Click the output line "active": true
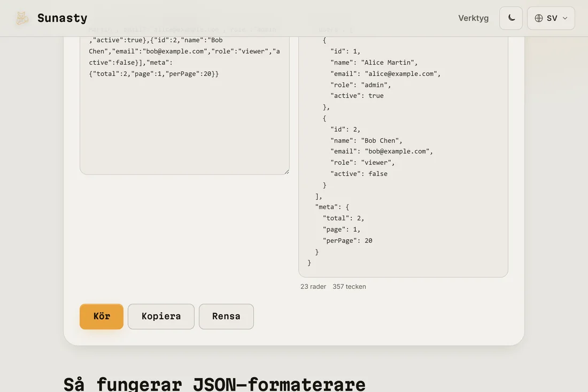This screenshot has width=588, height=392. 357,96
